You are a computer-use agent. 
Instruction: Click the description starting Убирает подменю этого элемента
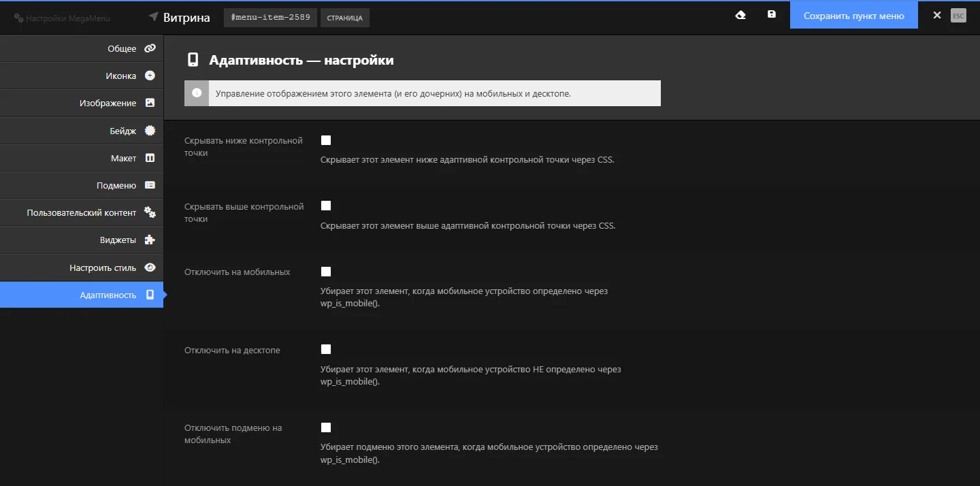click(489, 453)
